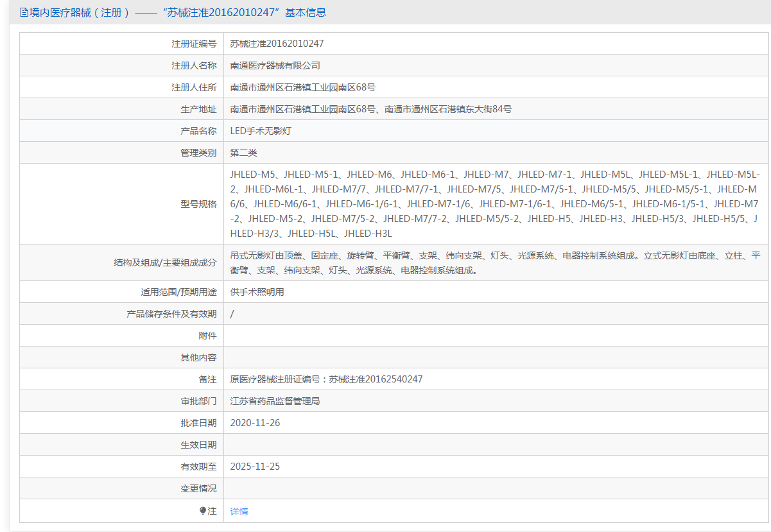Click the remark text with original number 苏械注准20162540247

pos(326,379)
